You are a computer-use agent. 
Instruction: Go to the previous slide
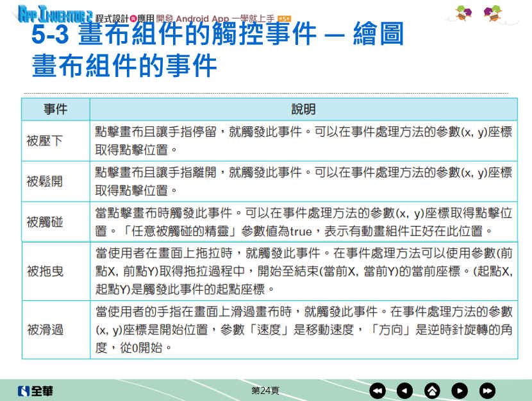point(405,390)
